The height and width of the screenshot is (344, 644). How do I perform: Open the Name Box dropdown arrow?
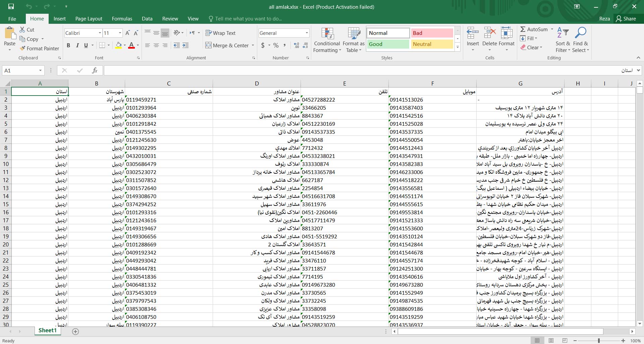(40, 70)
